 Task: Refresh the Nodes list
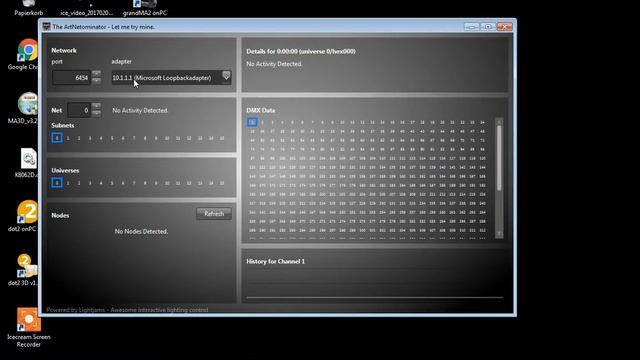(214, 213)
